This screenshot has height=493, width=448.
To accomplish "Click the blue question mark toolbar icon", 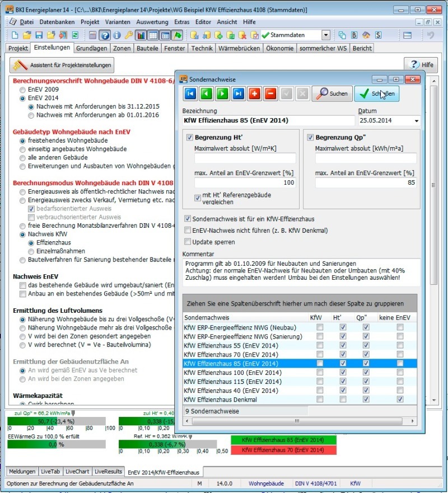I will 105,35.
